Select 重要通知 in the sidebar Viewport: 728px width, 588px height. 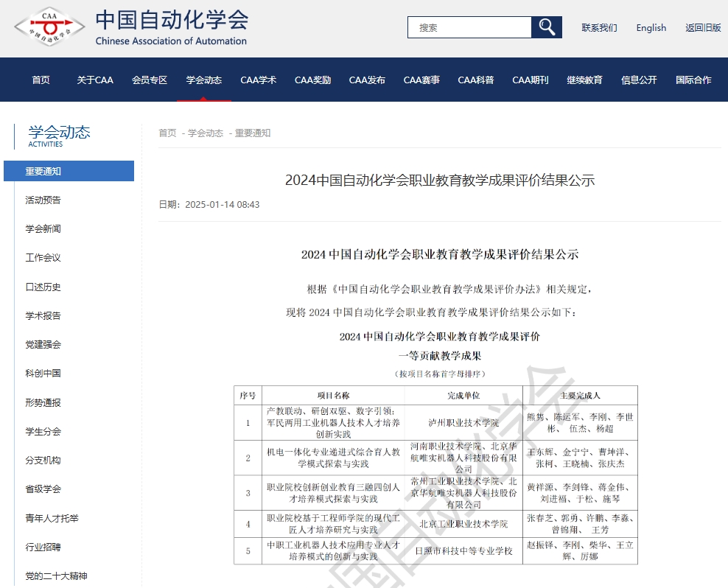tap(69, 171)
